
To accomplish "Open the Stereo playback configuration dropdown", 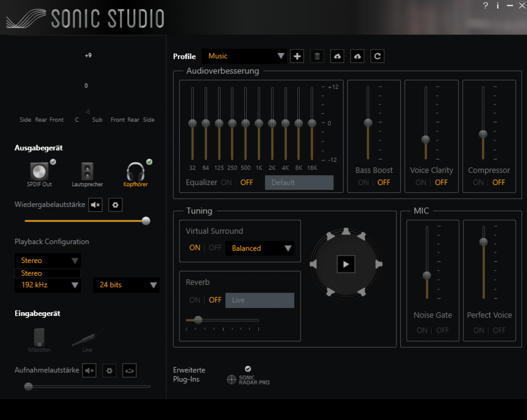I will (x=48, y=261).
